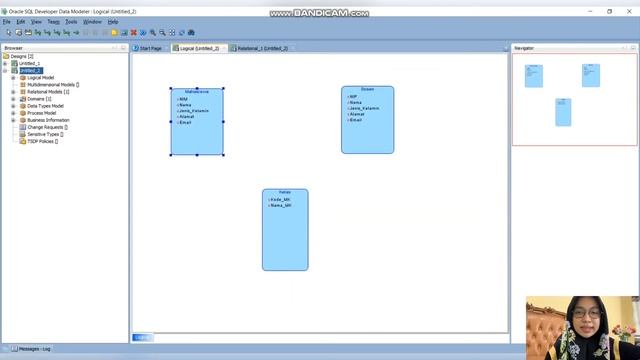This screenshot has width=640, height=360.
Task: Click the Find binoculars icon
Action: tap(191, 33)
